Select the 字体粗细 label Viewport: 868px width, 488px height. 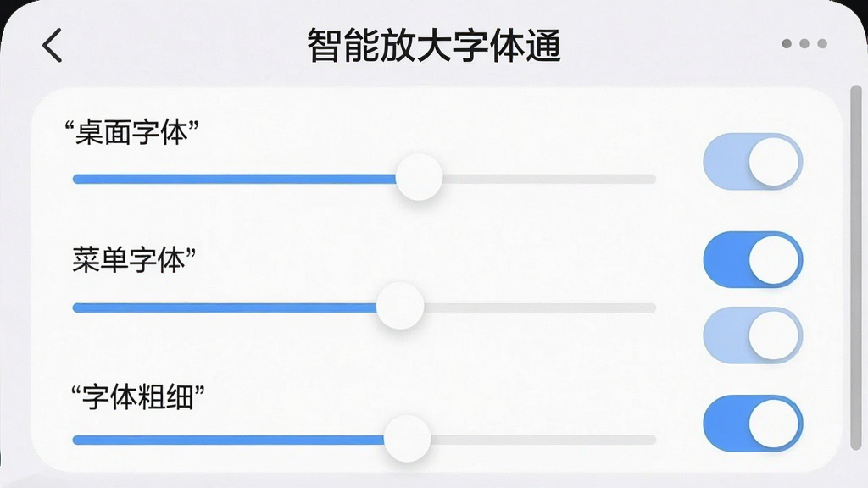138,396
